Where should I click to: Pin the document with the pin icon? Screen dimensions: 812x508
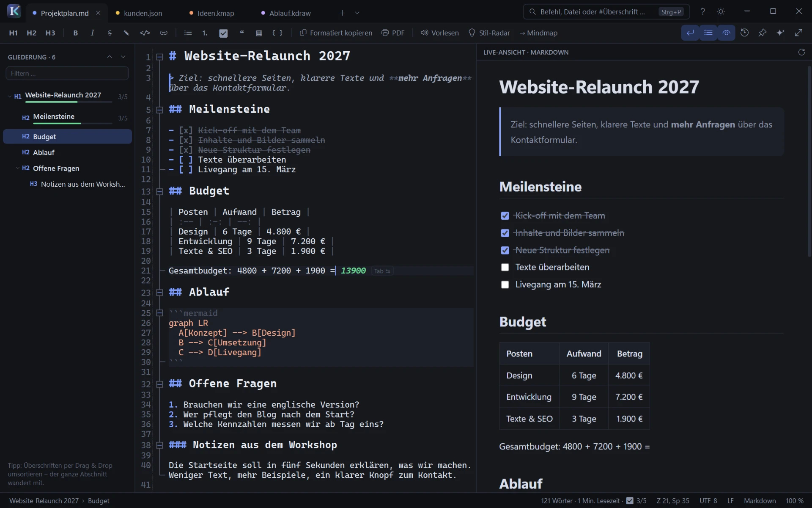coord(763,33)
